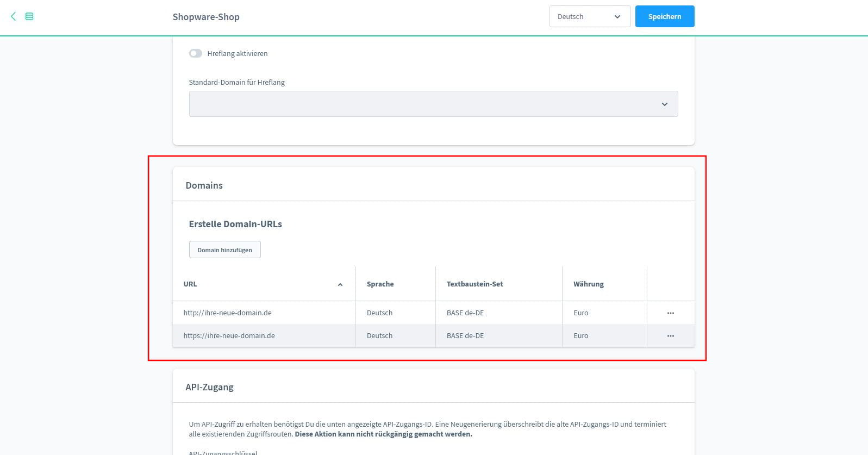The height and width of the screenshot is (455, 868).
Task: Click BASE de-DE in the http row
Action: (465, 313)
